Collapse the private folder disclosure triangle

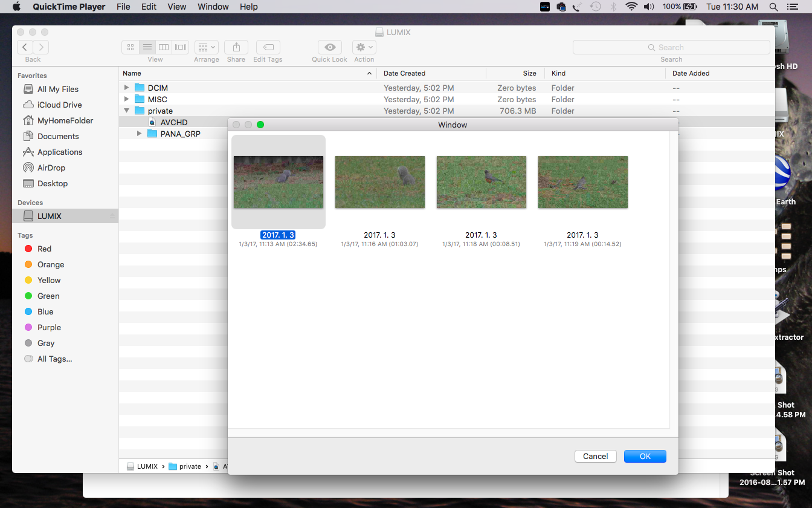[x=126, y=111]
